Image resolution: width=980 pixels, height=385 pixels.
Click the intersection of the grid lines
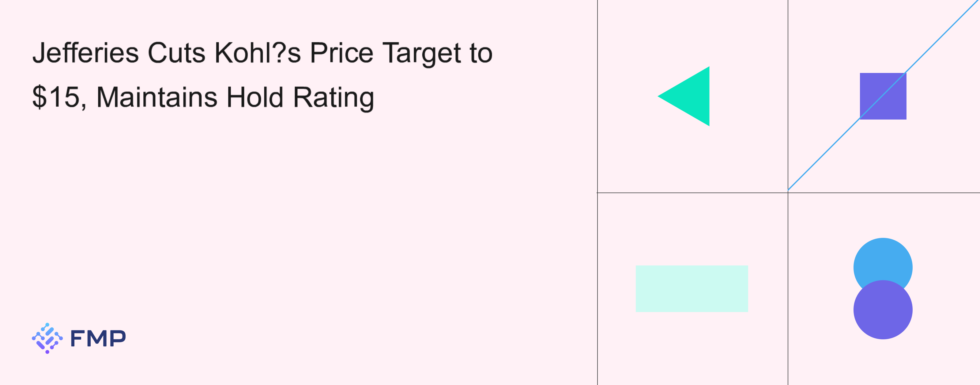tap(788, 193)
